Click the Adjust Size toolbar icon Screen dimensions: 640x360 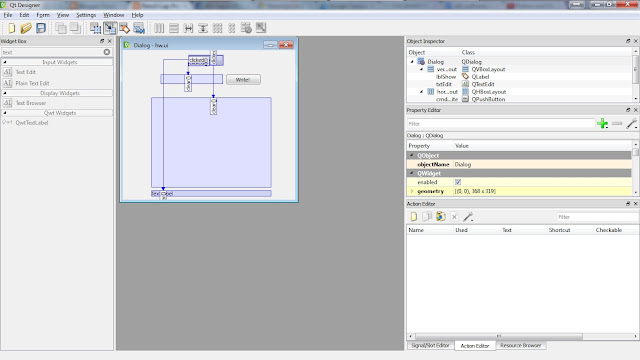point(261,28)
